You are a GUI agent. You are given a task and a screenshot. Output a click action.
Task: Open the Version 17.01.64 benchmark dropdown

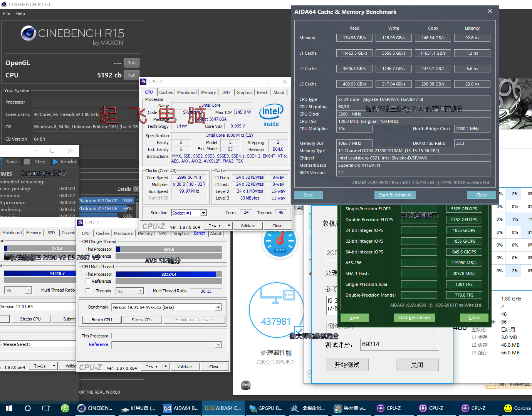coord(38,307)
